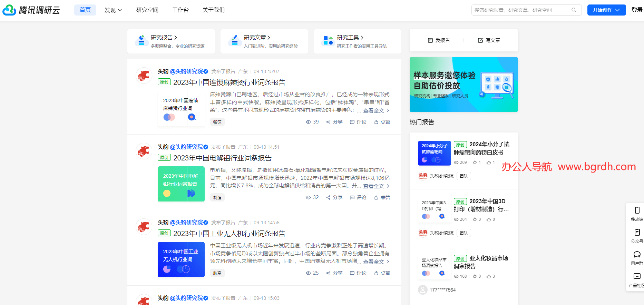Thumbs-up the 小分子抗肿瘤 hot report

click(x=489, y=163)
